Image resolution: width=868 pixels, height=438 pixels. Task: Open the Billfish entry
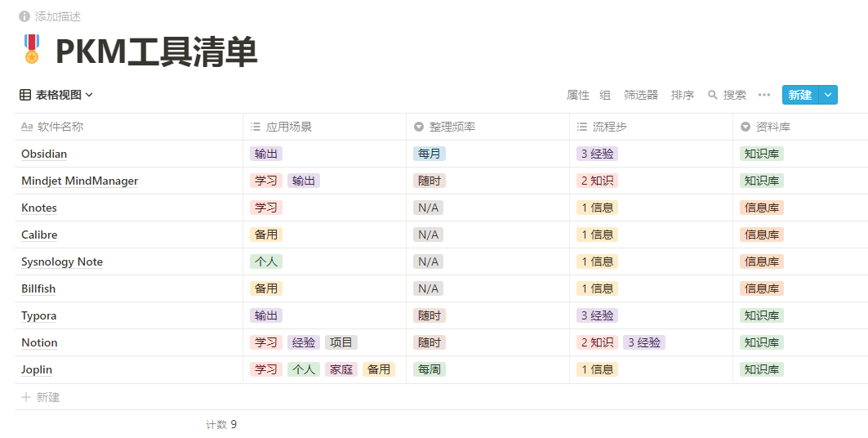[38, 288]
